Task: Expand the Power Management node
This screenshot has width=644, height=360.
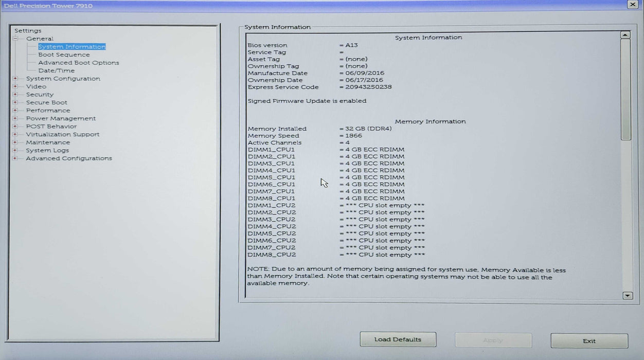Action: pos(15,118)
